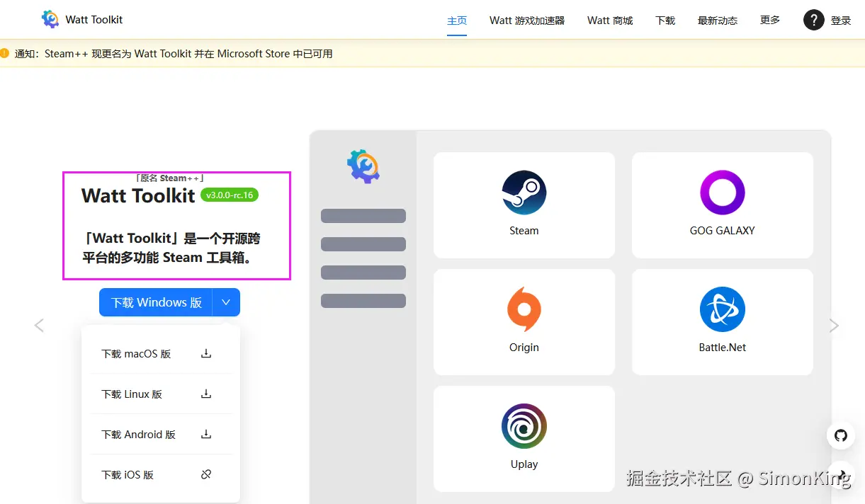Toggle the download platforms dropdown arrow
The width and height of the screenshot is (865, 504).
[226, 302]
